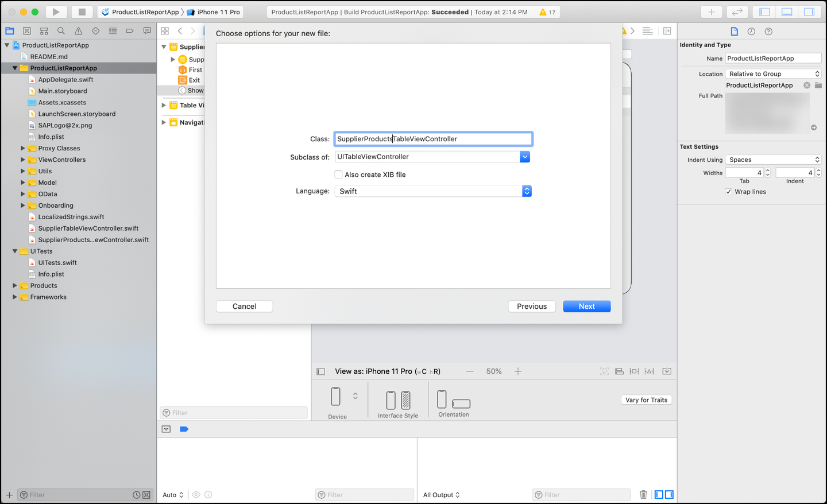827x504 pixels.
Task: Open the issue navigator warning icon
Action: (79, 31)
